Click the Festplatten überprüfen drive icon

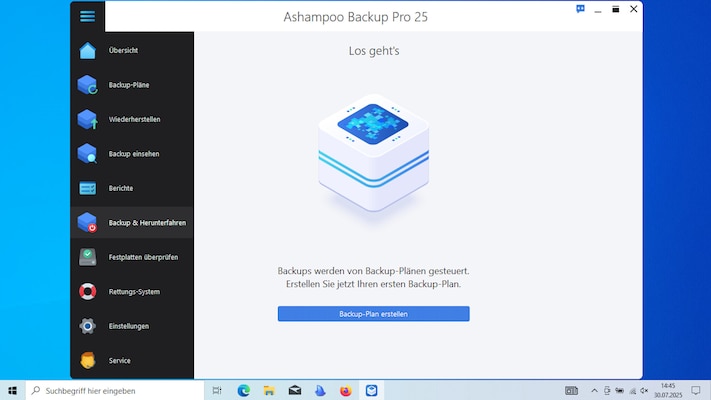click(88, 257)
